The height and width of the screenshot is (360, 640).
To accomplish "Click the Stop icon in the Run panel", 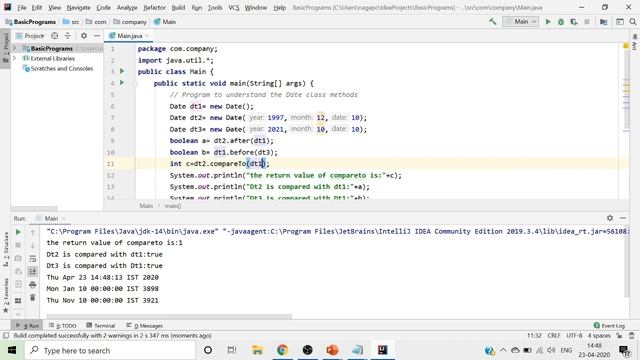I will 18,245.
